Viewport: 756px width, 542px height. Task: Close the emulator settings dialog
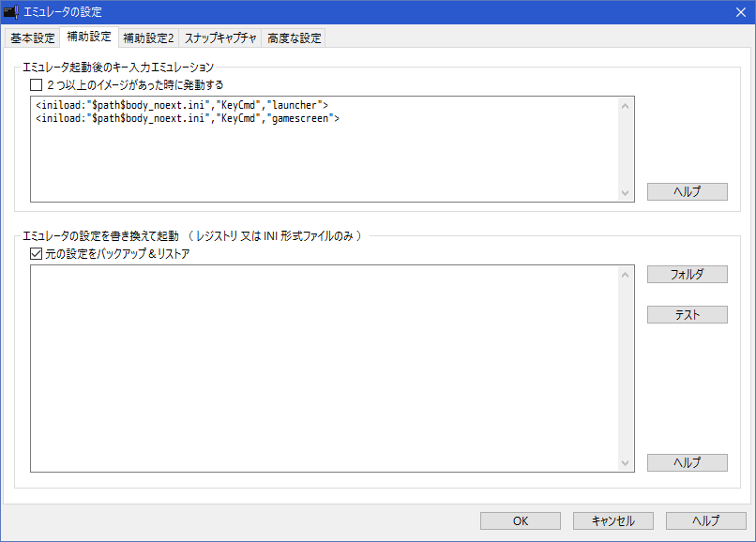[x=738, y=12]
